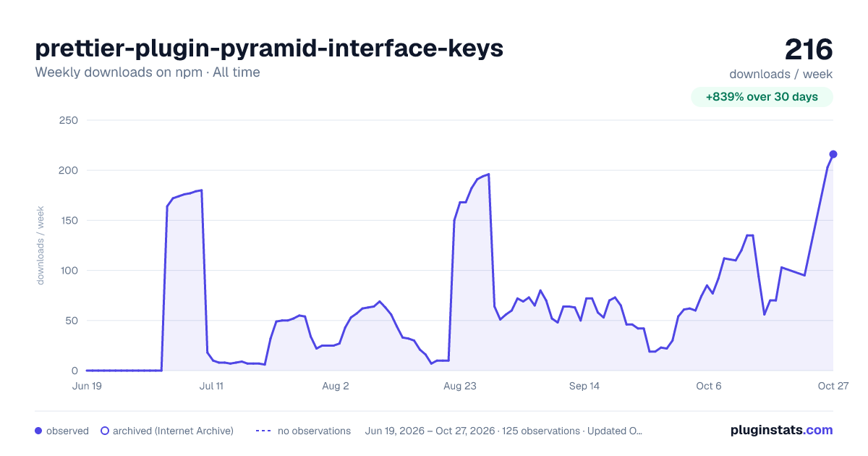Click the Oct 6 x-axis label
868x456 pixels.
[709, 386]
